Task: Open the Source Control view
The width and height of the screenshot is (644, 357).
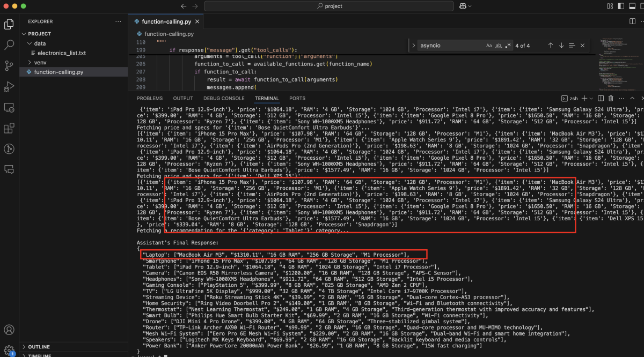Action: [9, 66]
